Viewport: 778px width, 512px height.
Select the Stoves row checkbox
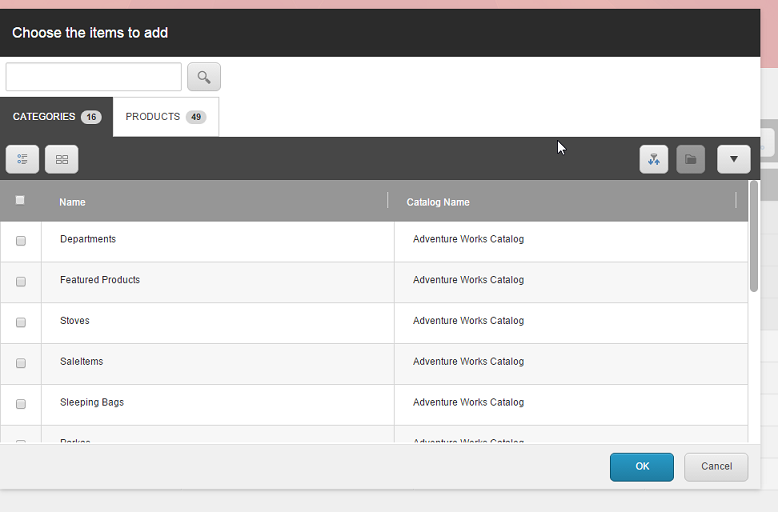click(20, 322)
